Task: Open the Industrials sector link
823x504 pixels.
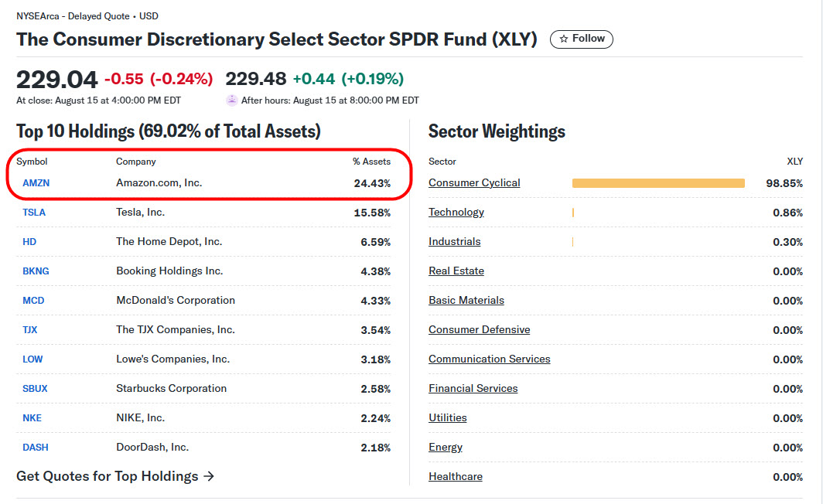Action: [455, 242]
